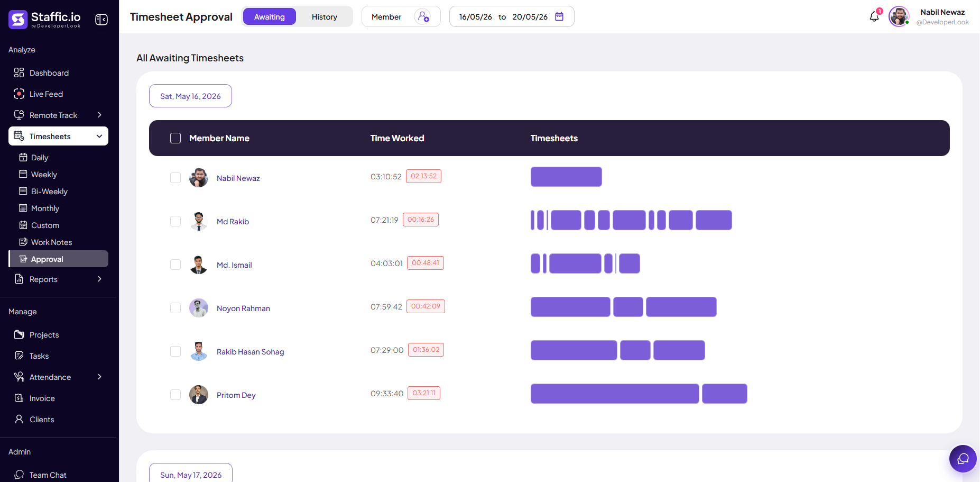Click the Sat, May 16, 2026 date button

coord(190,96)
